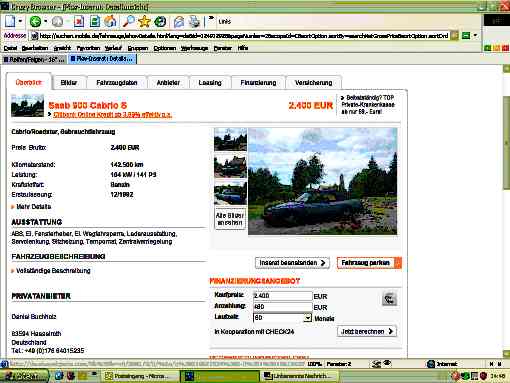The image size is (510, 383).
Task: Stop loading with the red X icon
Action: coord(79,22)
